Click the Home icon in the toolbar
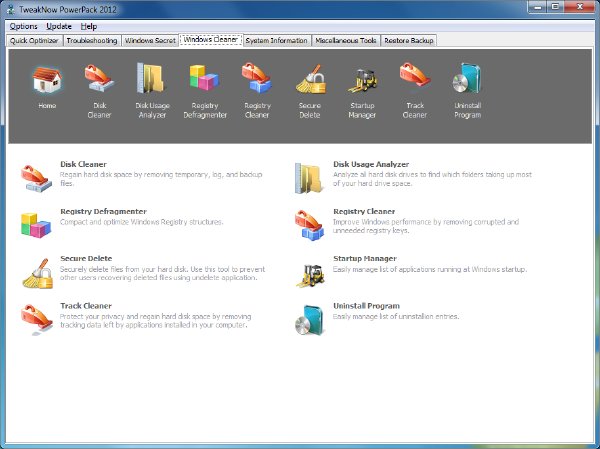600x449 pixels. point(47,80)
